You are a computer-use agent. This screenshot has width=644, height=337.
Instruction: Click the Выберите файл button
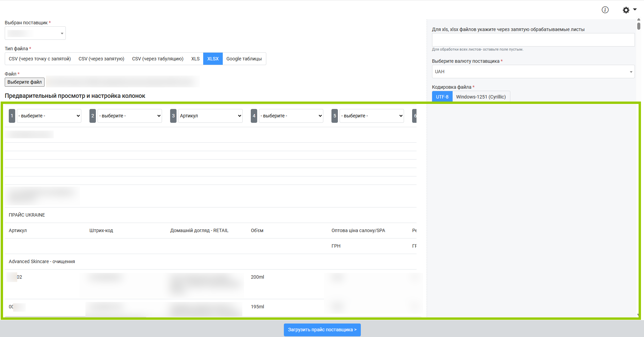[x=25, y=82]
